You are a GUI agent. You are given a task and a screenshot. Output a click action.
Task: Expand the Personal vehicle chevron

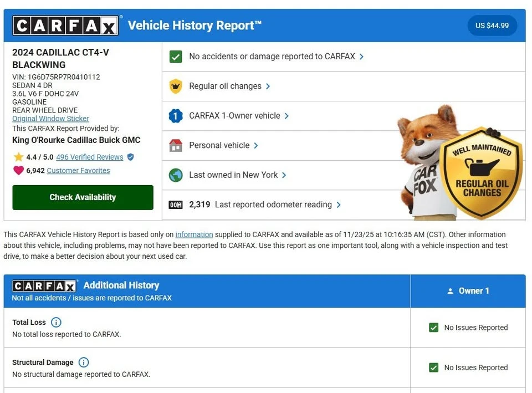256,146
